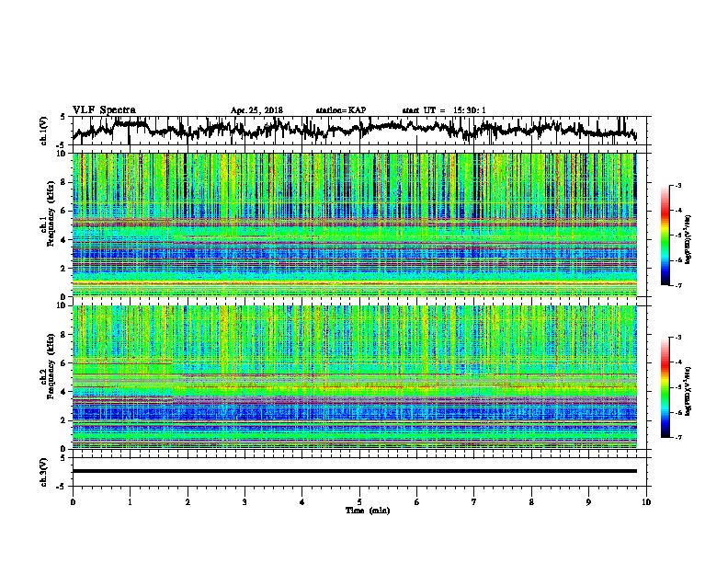Click the time axis tick label '0'
728x563 pixels.
pyautogui.click(x=73, y=501)
